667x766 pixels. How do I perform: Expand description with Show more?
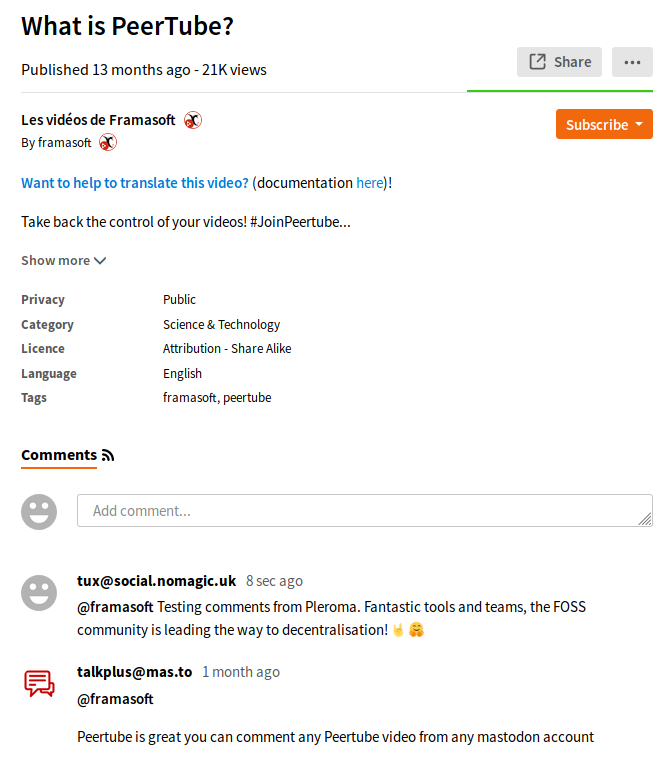[x=64, y=260]
